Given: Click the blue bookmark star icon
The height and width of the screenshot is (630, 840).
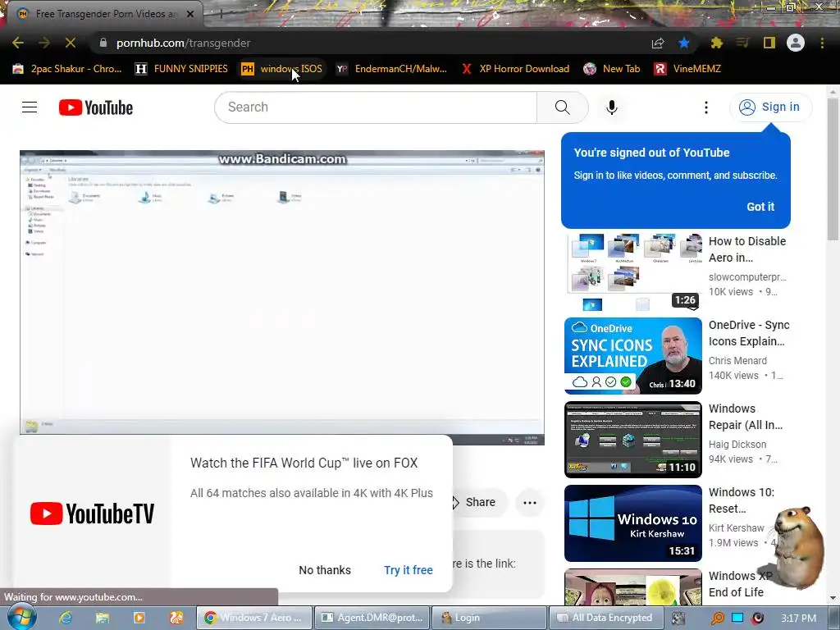Looking at the screenshot, I should pos(684,43).
